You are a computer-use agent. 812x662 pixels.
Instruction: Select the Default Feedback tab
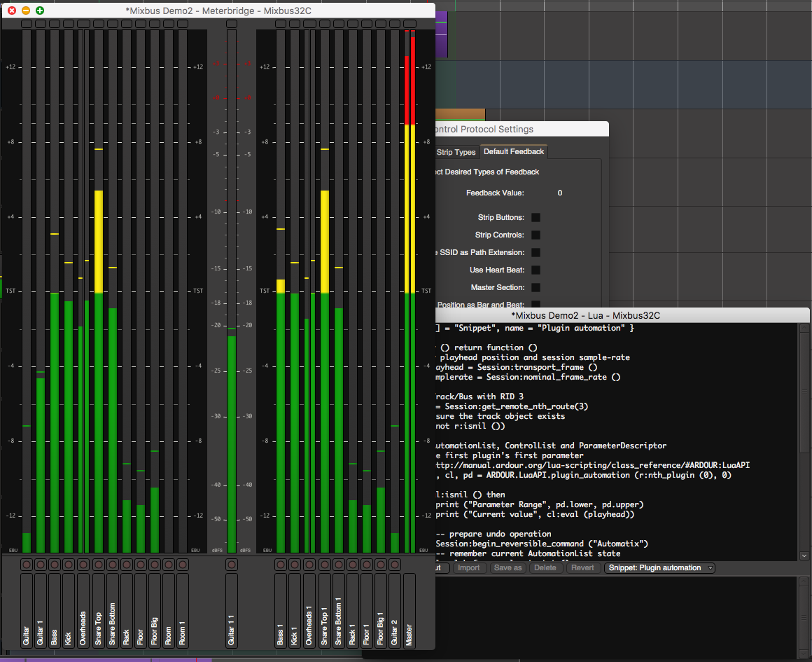513,152
